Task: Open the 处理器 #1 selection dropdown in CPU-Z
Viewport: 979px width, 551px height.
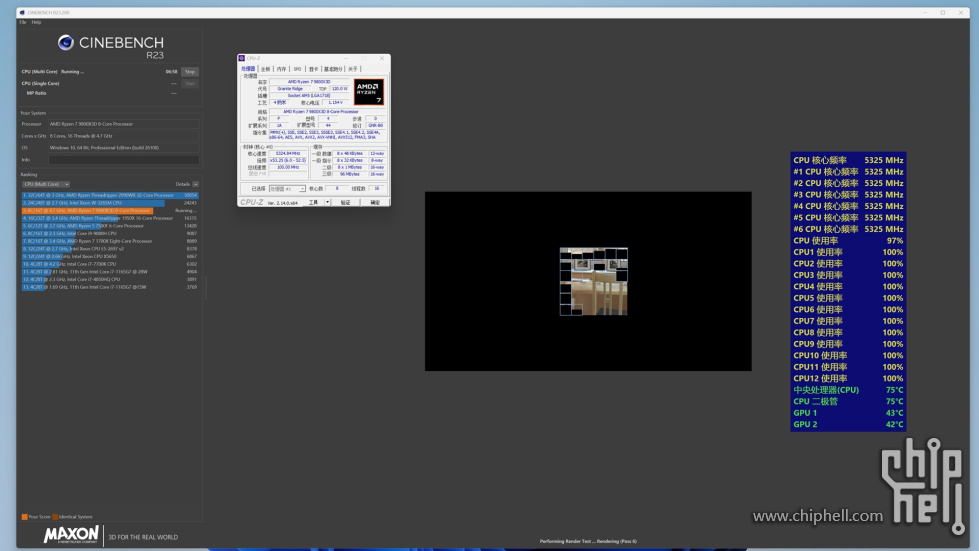Action: [x=287, y=188]
